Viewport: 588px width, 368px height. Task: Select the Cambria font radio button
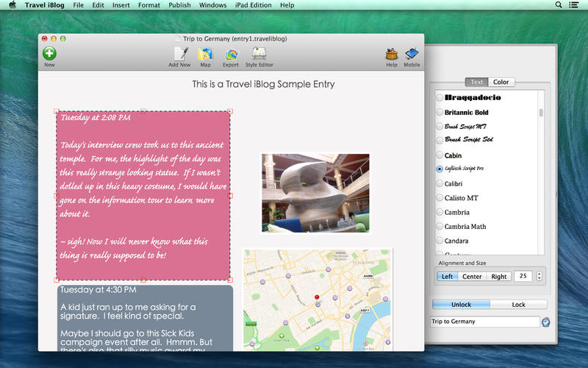point(440,212)
